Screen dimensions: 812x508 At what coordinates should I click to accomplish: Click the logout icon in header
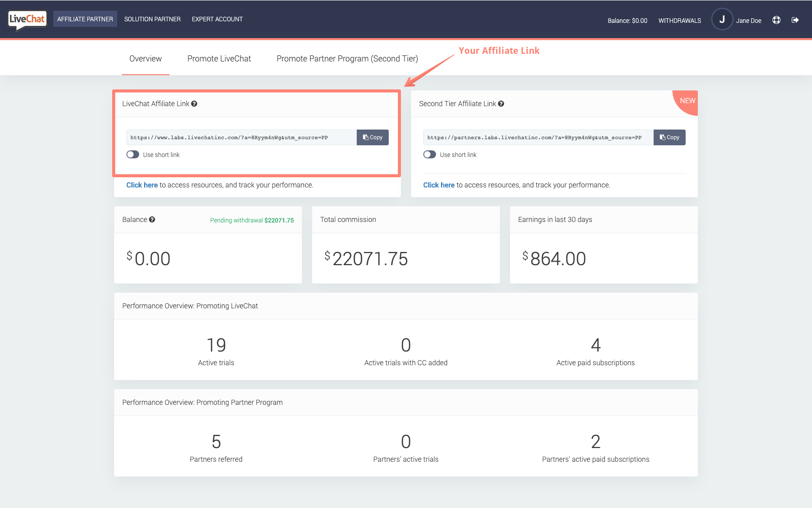(x=795, y=20)
